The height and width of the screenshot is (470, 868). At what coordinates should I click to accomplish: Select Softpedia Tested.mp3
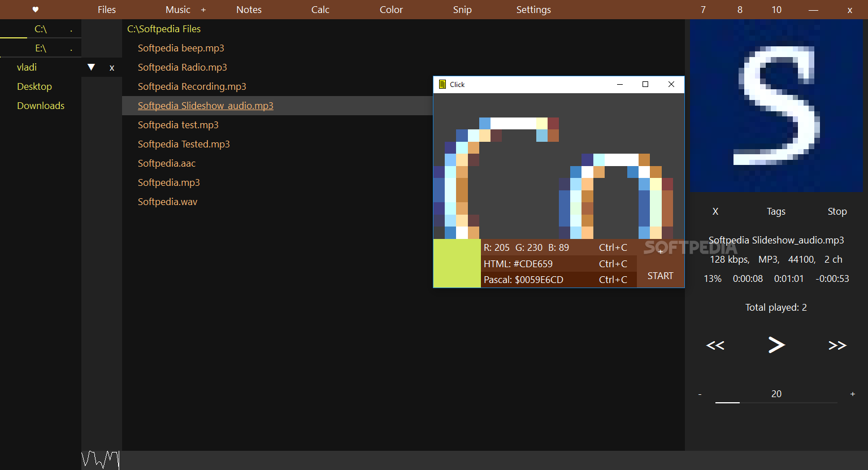[184, 144]
